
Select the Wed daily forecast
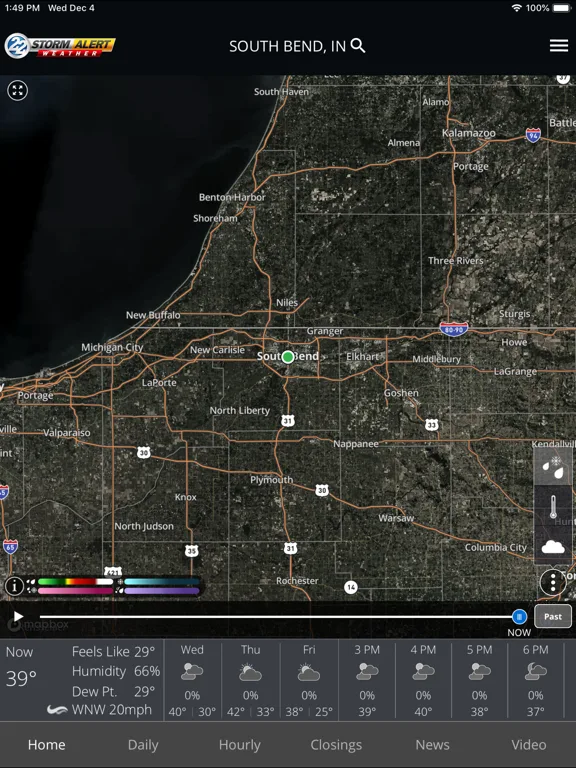192,680
